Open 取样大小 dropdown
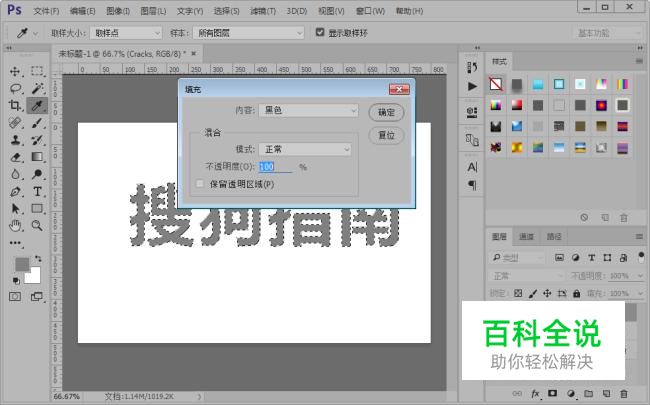This screenshot has height=405, width=650. tap(126, 33)
